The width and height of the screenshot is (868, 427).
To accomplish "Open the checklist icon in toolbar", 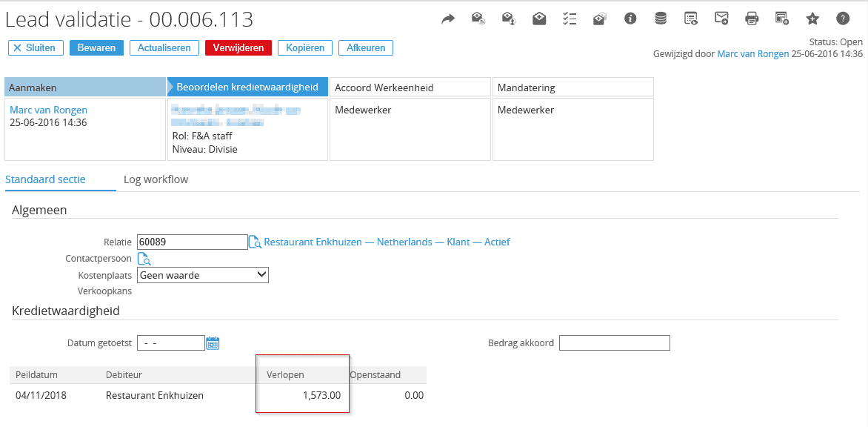I will 570,19.
